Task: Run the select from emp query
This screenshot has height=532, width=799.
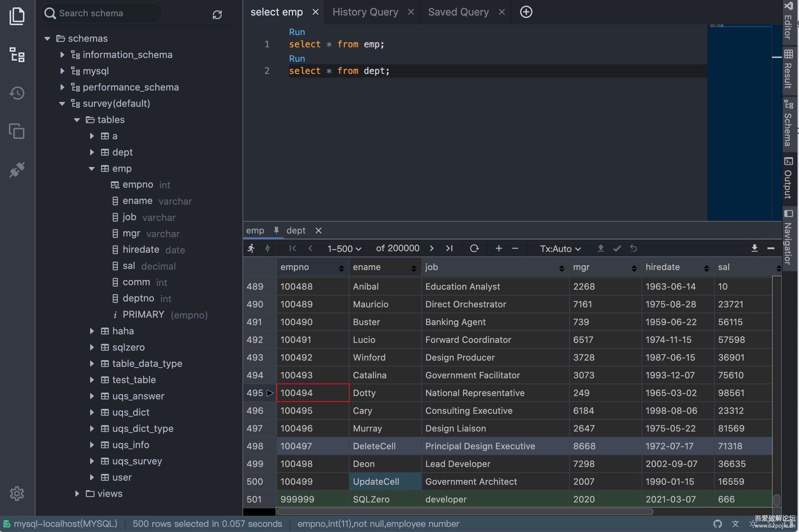Action: tap(297, 32)
